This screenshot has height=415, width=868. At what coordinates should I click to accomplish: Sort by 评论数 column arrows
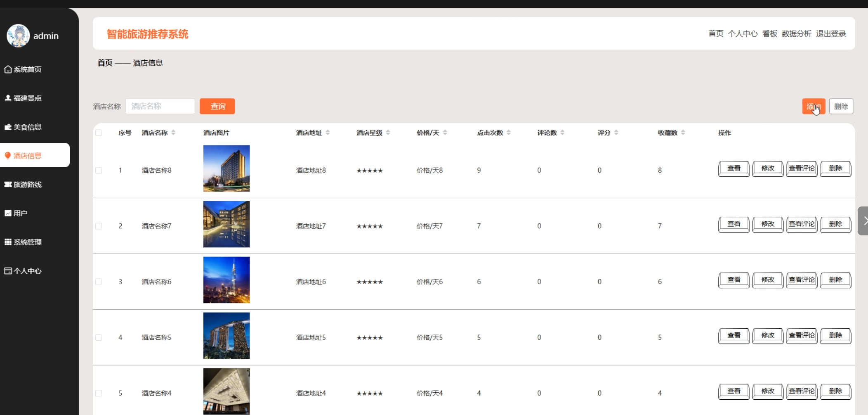(x=562, y=133)
